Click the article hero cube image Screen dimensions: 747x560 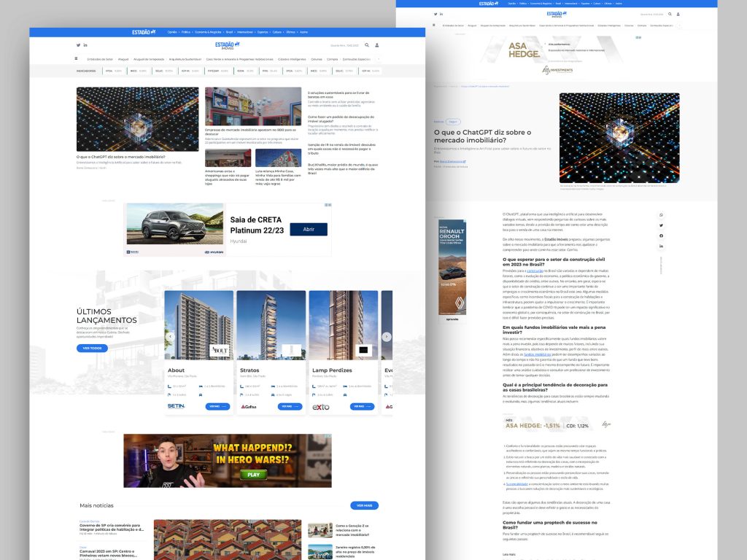(619, 138)
